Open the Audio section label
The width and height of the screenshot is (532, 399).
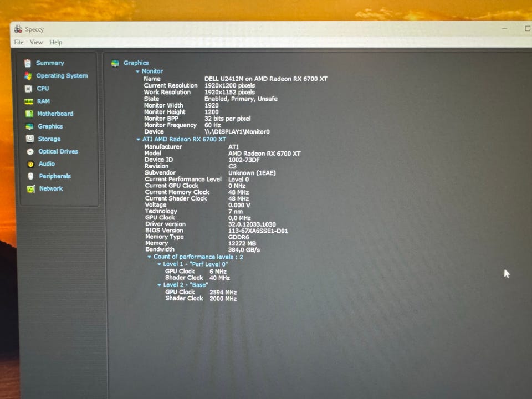(x=47, y=164)
